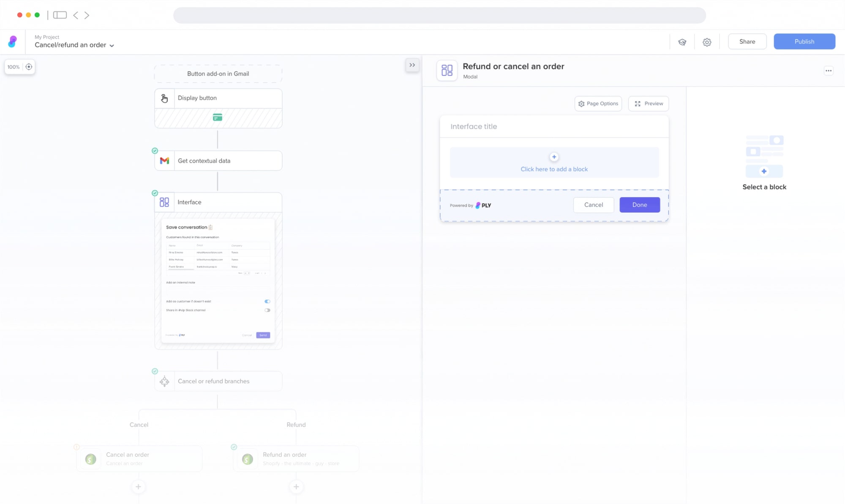Toggle the sidebar panel in window toolbar
The height and width of the screenshot is (504, 845).
tap(60, 15)
